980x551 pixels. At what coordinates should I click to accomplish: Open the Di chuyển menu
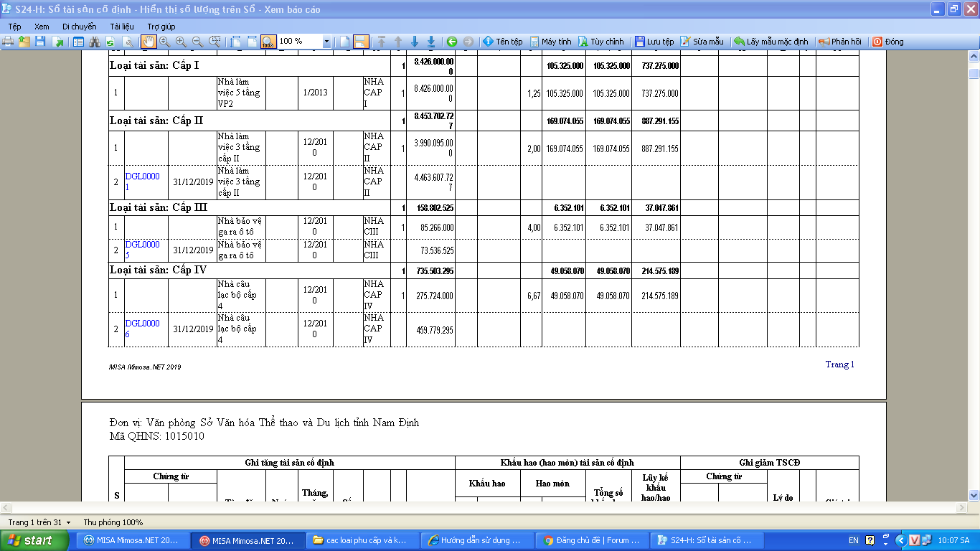point(79,27)
